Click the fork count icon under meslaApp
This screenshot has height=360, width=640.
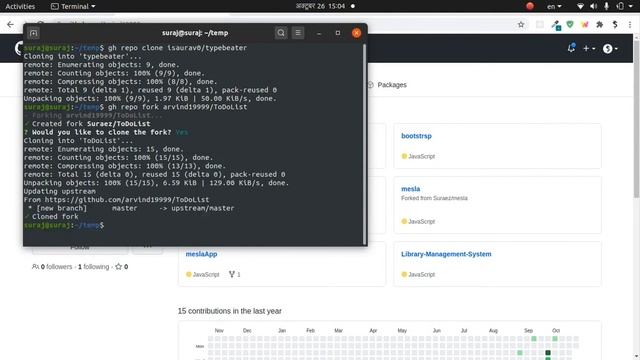(x=232, y=274)
